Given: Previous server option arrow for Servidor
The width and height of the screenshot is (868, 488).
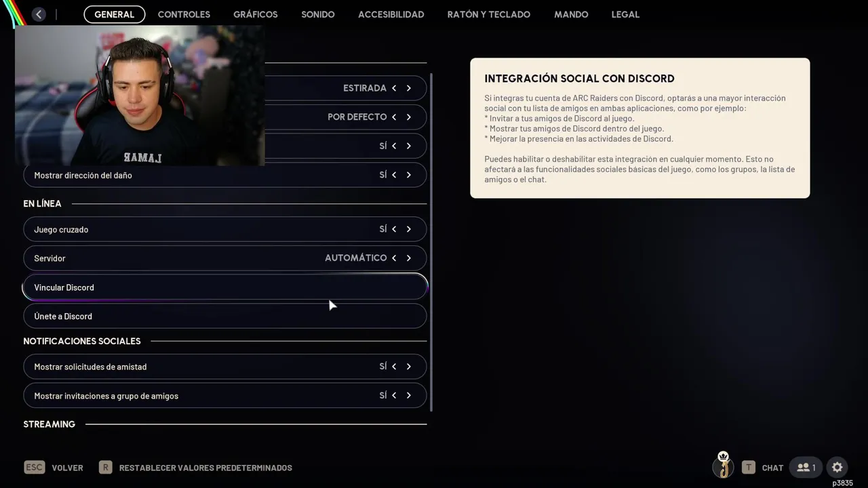Looking at the screenshot, I should 394,258.
